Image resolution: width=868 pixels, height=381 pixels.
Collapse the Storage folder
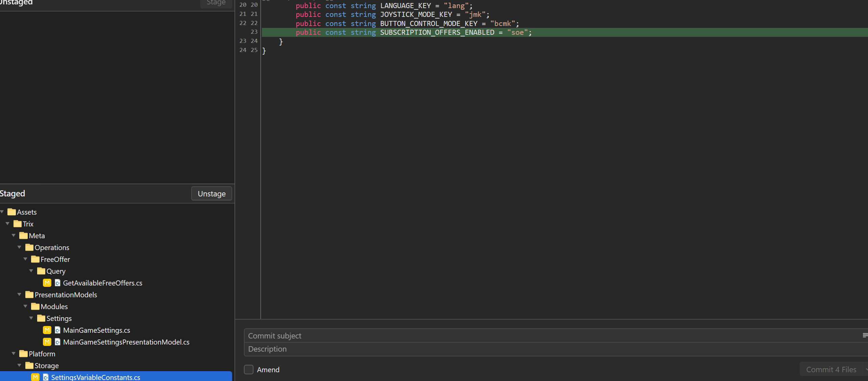point(19,365)
